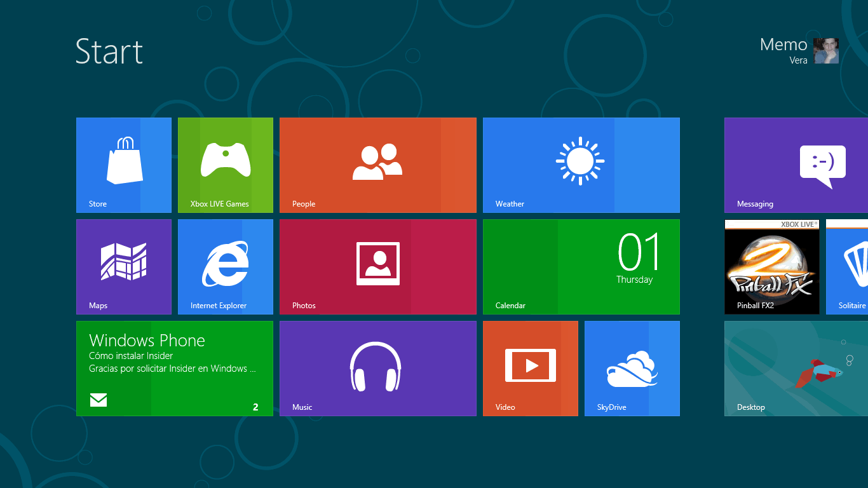Launch the Xbox LIVE Games controller tile
The width and height of the screenshot is (868, 488).
[226, 165]
